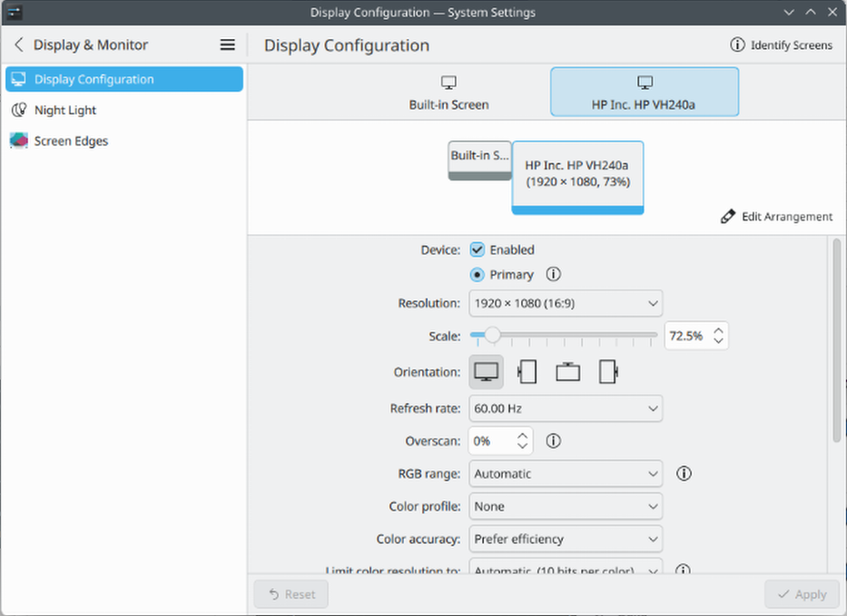Image resolution: width=847 pixels, height=616 pixels.
Task: Choose the rotate left portrait orientation icon
Action: 527,372
